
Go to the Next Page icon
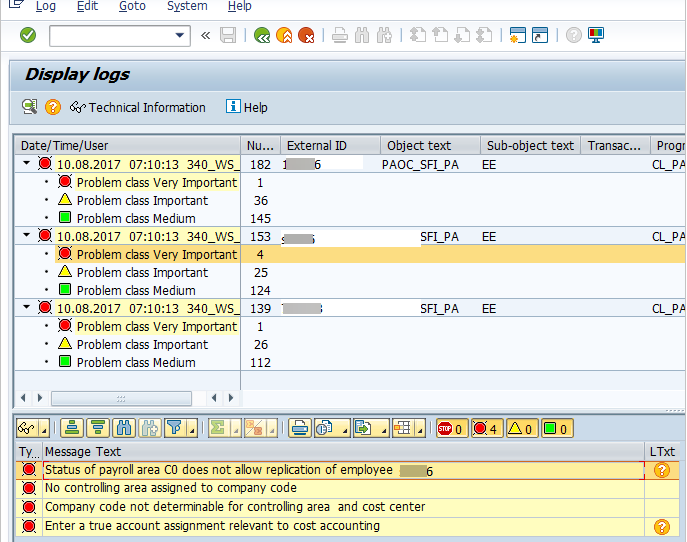coord(462,35)
